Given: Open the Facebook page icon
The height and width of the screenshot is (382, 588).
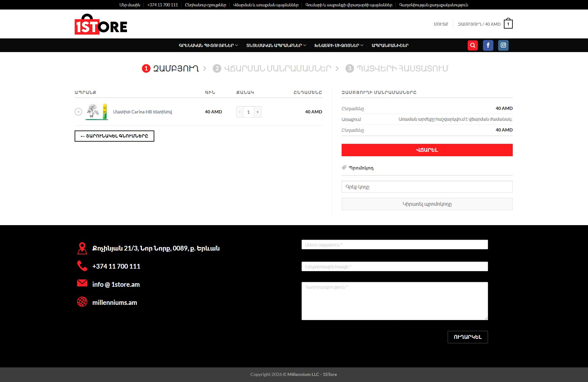Looking at the screenshot, I should pos(488,45).
